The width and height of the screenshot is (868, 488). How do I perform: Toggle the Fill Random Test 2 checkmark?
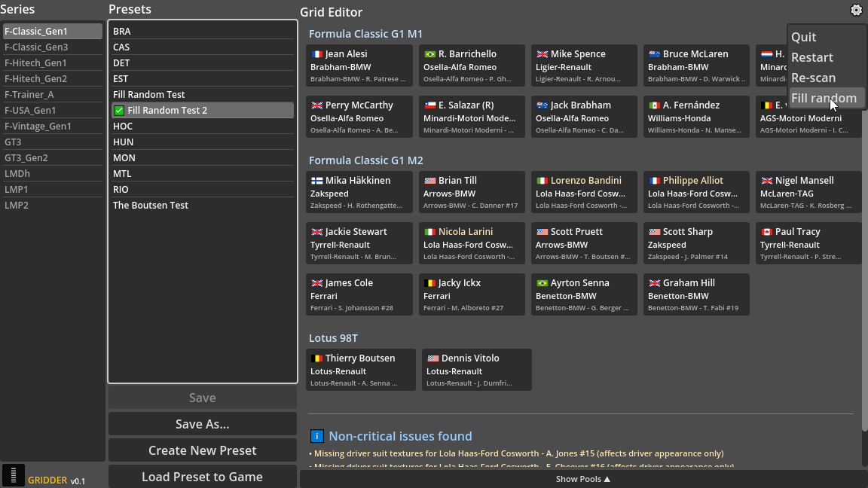119,110
